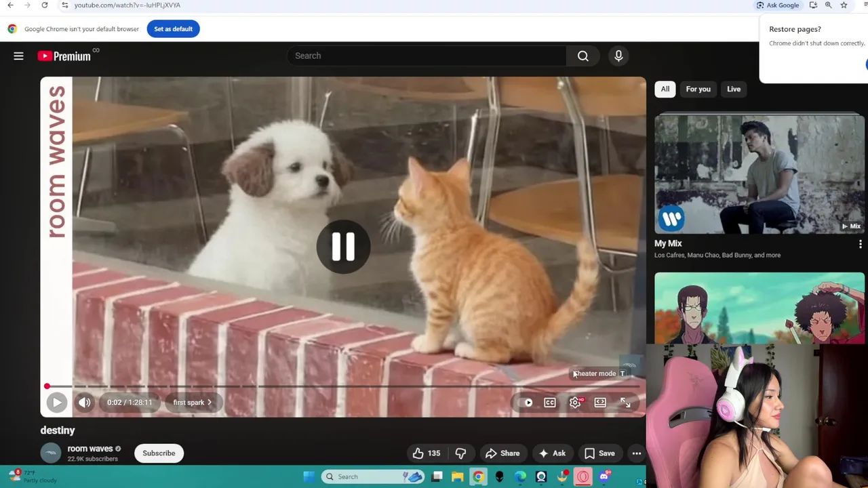Open the YouTube hamburger guide menu

click(18, 56)
